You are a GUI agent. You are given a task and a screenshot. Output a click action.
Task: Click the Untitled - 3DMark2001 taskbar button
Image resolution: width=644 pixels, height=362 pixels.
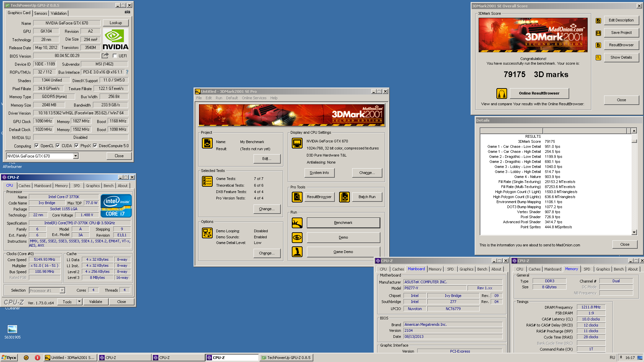coord(71,358)
